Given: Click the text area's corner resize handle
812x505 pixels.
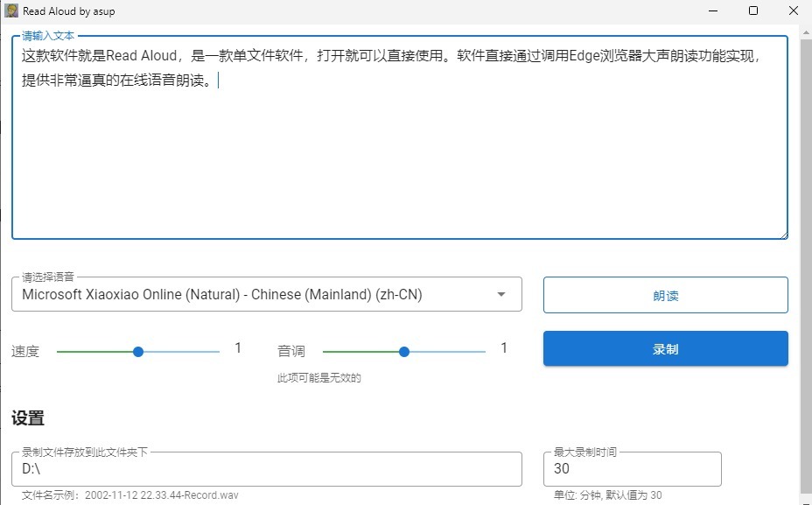Looking at the screenshot, I should [782, 234].
